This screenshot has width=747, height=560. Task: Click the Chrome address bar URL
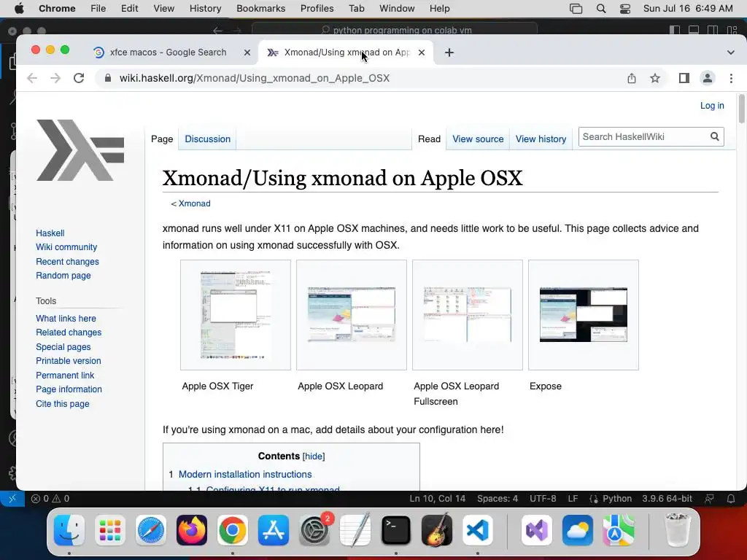[255, 78]
